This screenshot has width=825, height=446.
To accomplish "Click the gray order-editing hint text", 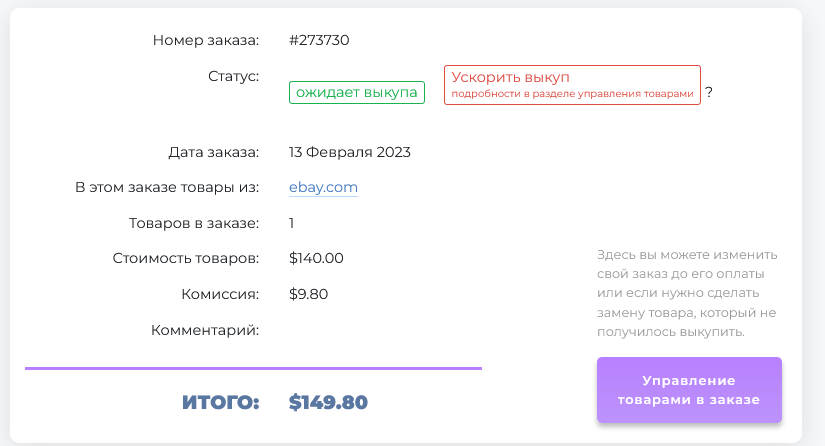I will tap(686, 293).
